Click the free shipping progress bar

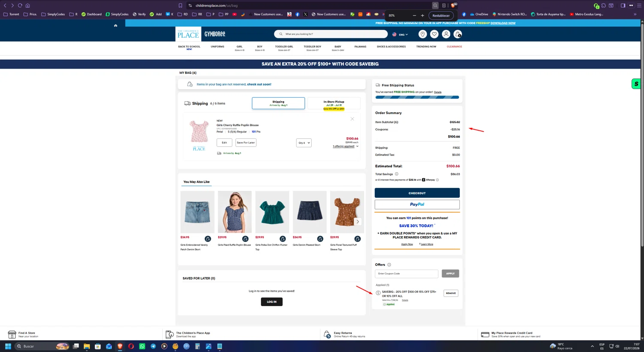click(417, 97)
